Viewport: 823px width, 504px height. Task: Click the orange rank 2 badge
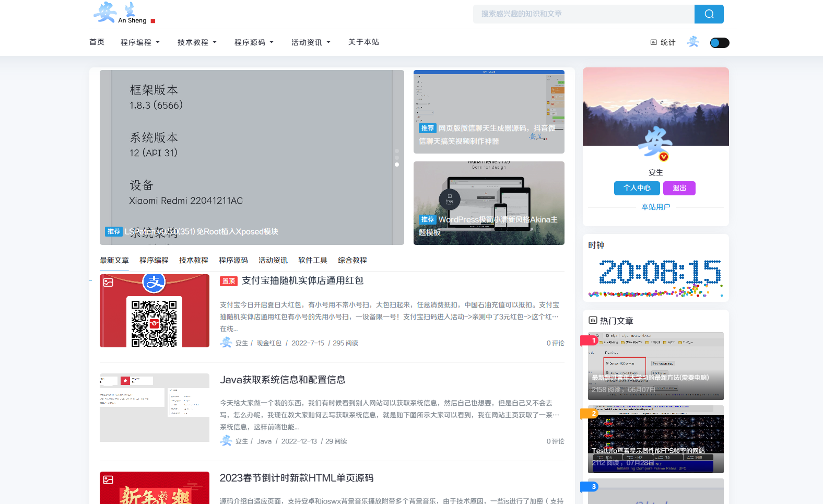tap(590, 414)
